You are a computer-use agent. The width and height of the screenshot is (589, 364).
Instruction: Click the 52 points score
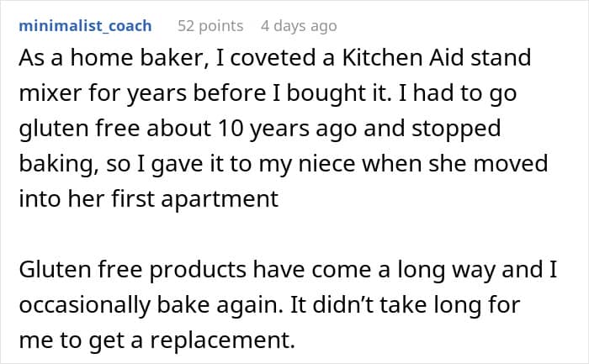210,26
